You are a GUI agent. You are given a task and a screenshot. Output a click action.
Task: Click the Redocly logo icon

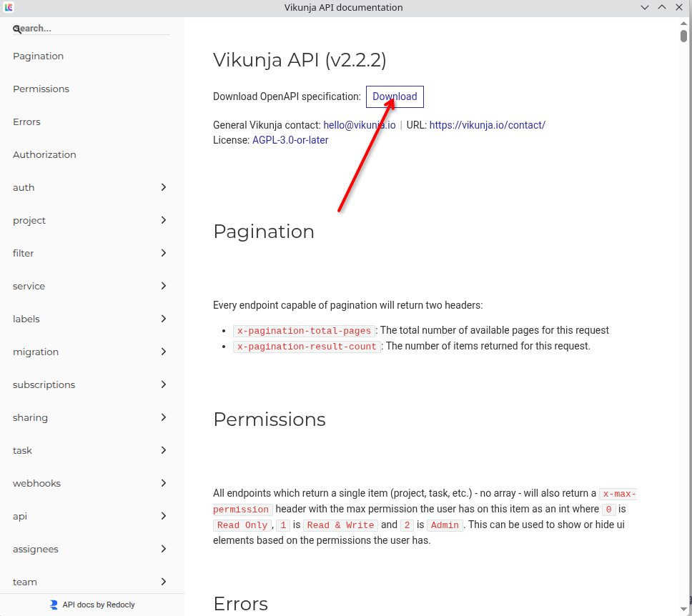click(x=54, y=605)
